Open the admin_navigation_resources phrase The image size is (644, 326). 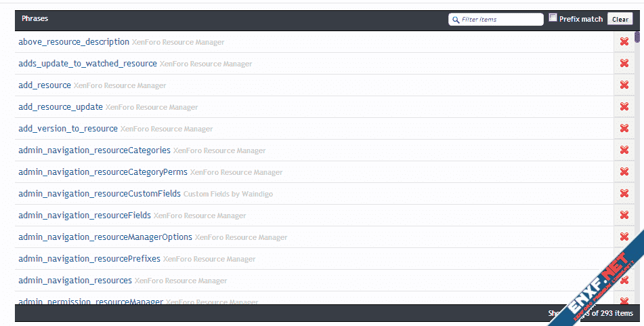pos(75,281)
